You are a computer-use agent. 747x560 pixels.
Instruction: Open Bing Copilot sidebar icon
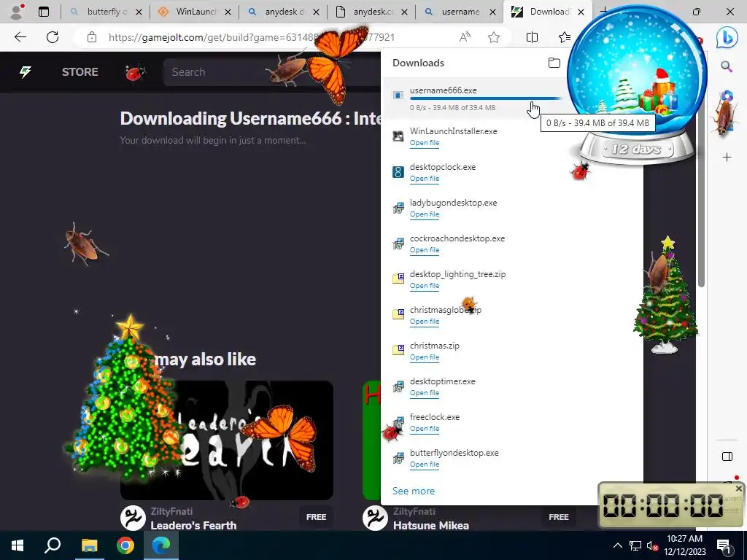click(727, 38)
